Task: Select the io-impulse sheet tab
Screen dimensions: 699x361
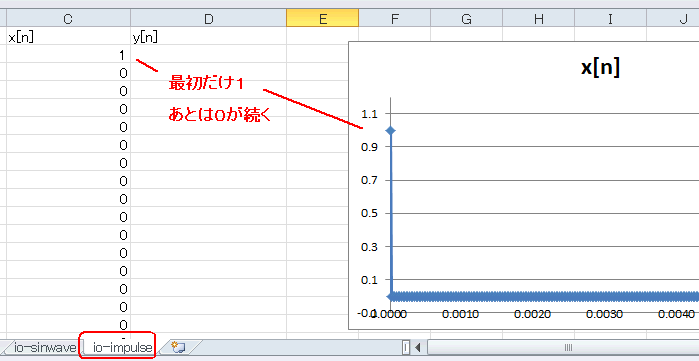Action: tap(122, 347)
